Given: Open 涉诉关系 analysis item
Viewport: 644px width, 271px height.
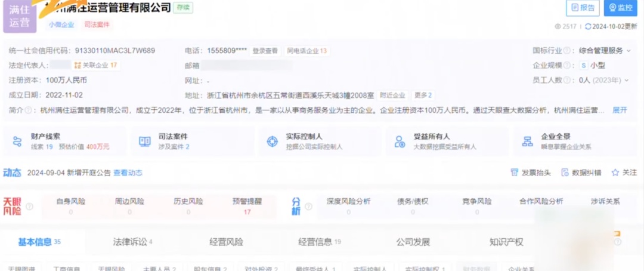Looking at the screenshot, I should (605, 202).
